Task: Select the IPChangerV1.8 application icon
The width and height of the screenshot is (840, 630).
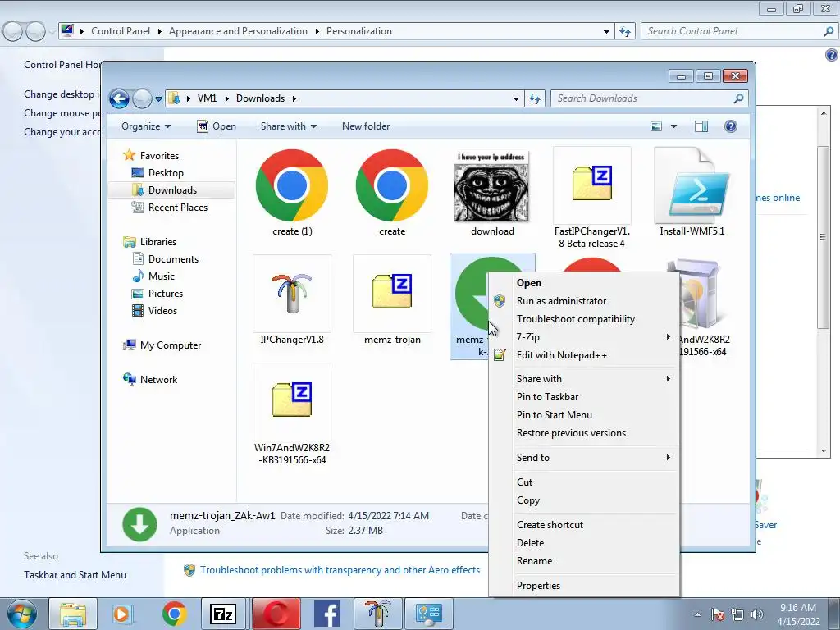Action: [292, 293]
